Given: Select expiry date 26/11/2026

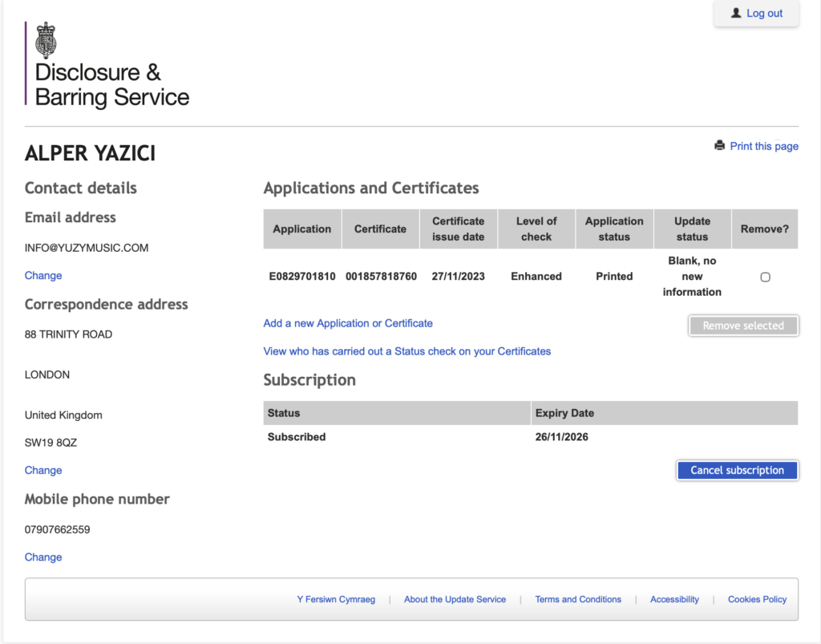Looking at the screenshot, I should 561,436.
